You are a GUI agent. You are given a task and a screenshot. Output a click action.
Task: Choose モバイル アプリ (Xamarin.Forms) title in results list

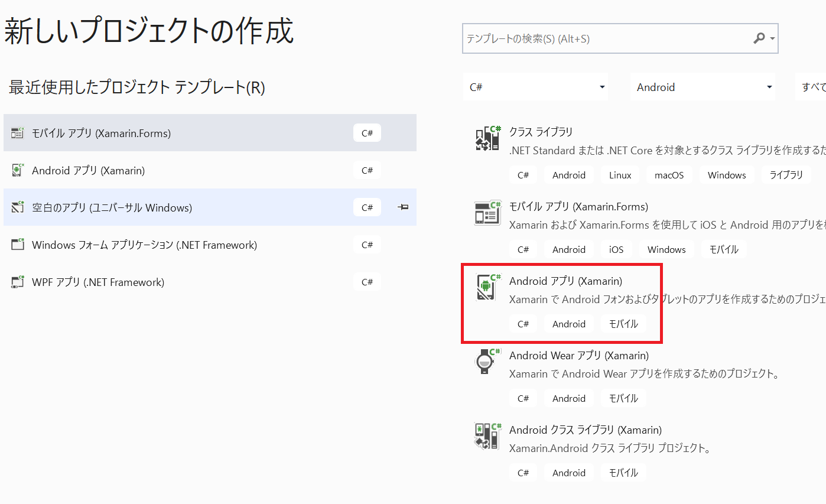[578, 206]
